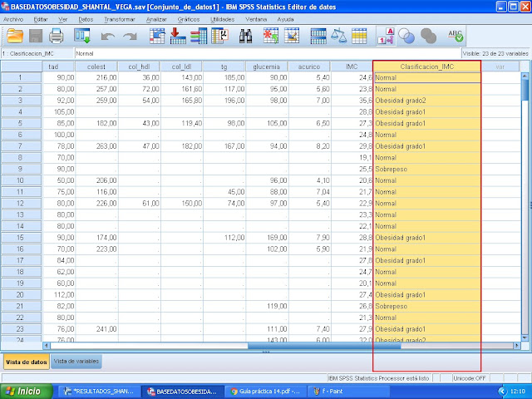
Task: Click the 112,00 tad cell in row 20
Action: 59,294
